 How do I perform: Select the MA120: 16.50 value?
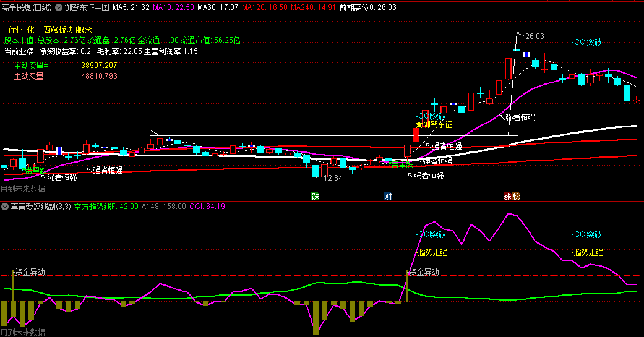tap(265, 7)
